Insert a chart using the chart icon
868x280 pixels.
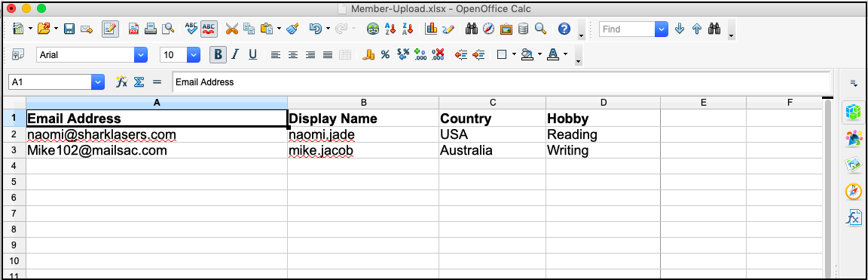(x=431, y=29)
